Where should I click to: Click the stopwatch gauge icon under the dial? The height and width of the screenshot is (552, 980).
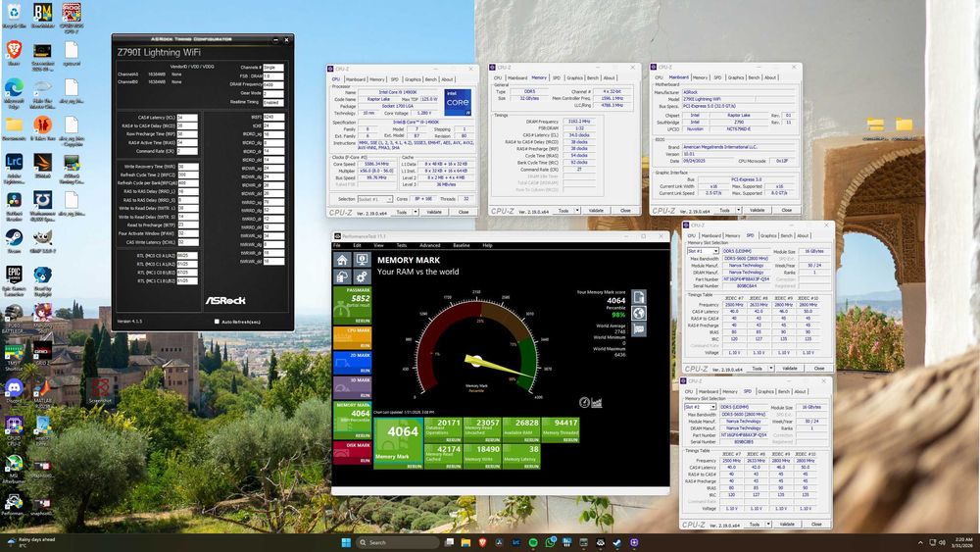[x=584, y=403]
